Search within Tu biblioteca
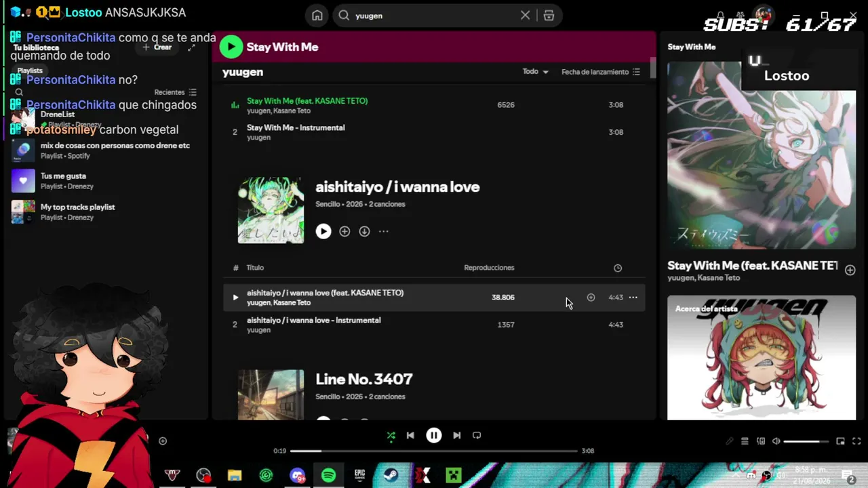868x488 pixels. [19, 92]
